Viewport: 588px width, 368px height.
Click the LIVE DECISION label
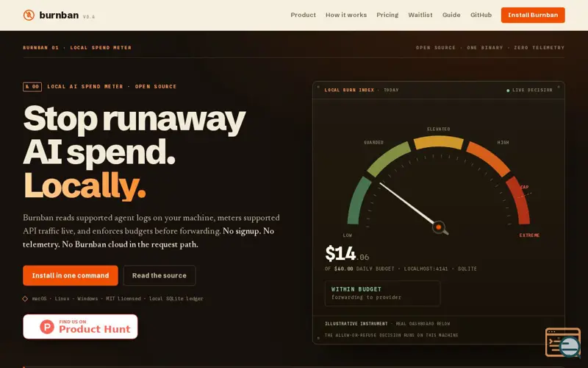tap(532, 90)
